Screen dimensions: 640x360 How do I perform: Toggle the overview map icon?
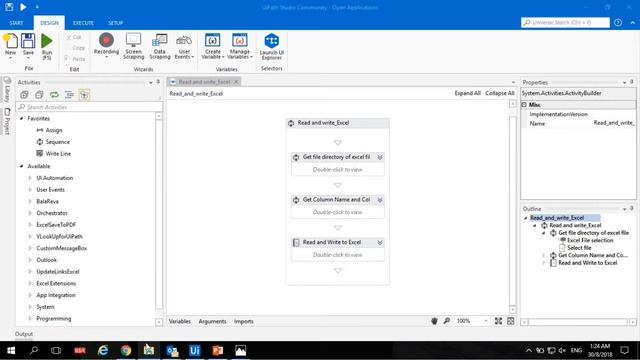(511, 321)
